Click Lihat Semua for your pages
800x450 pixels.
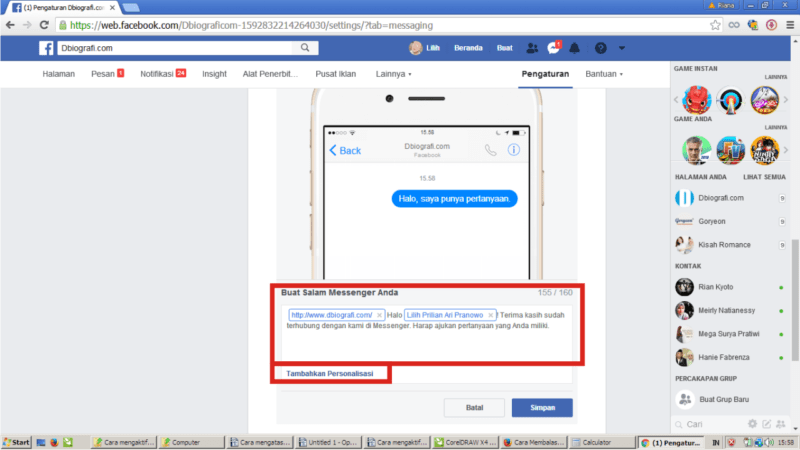pos(764,177)
